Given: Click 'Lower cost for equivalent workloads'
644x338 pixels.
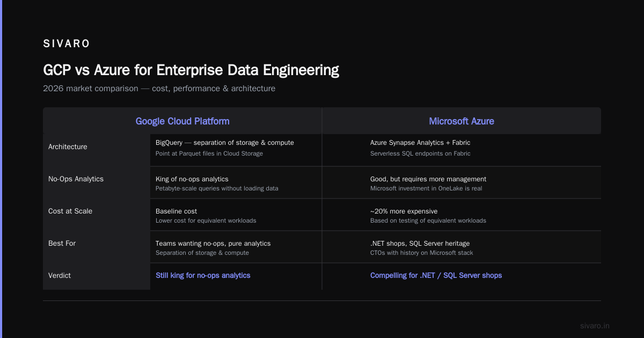Looking at the screenshot, I should 206,221.
